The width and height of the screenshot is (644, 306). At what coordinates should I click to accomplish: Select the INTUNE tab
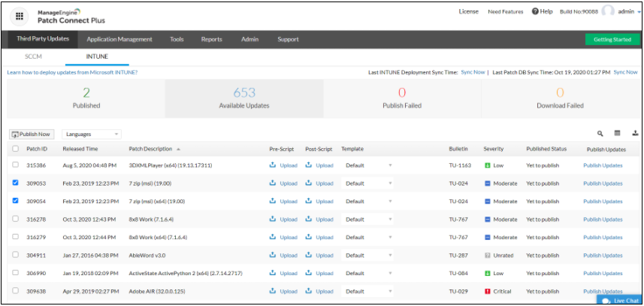[97, 56]
